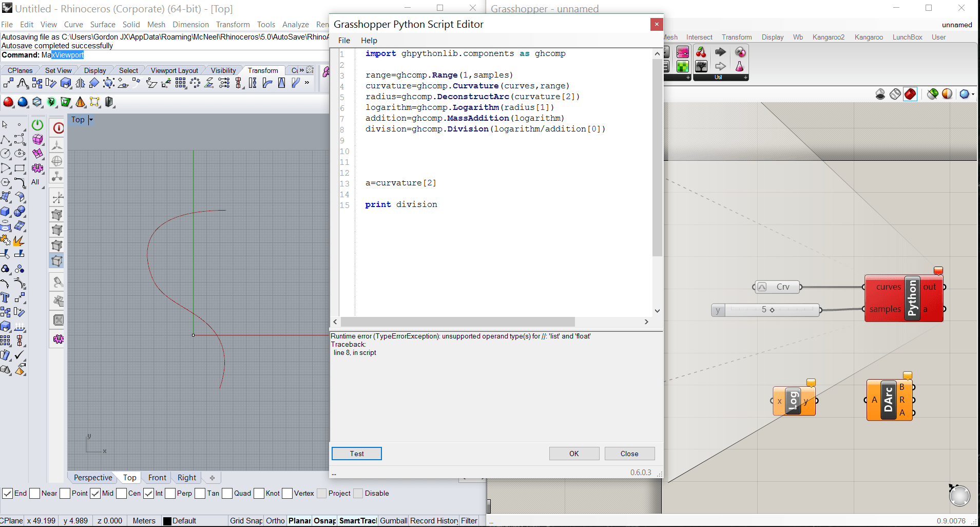980x527 pixels.
Task: Select red shaded preview mode in Grasshopper
Action: point(910,94)
